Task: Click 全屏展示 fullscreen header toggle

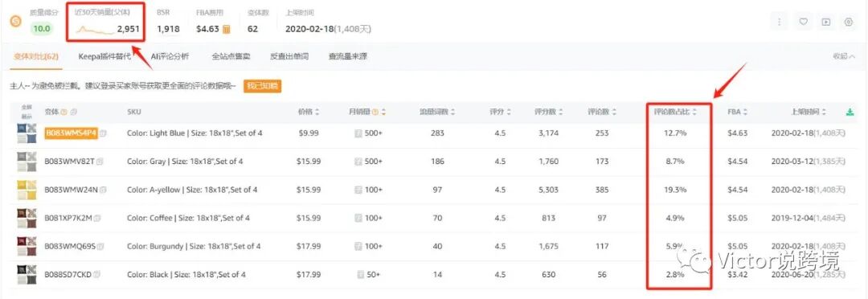Action: point(27,112)
